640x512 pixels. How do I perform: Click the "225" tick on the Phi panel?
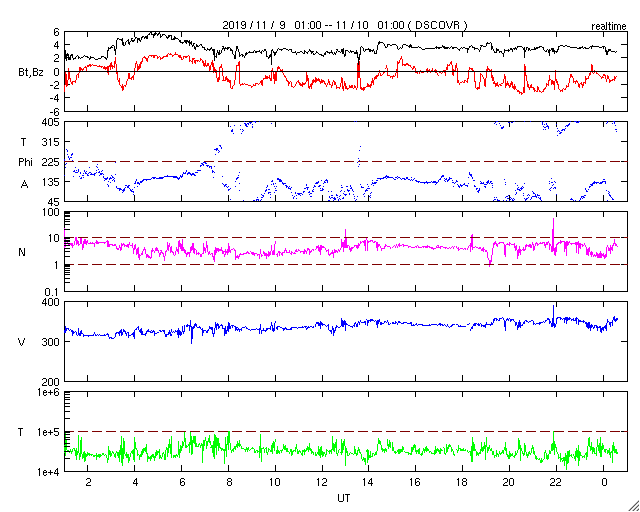(x=52, y=162)
